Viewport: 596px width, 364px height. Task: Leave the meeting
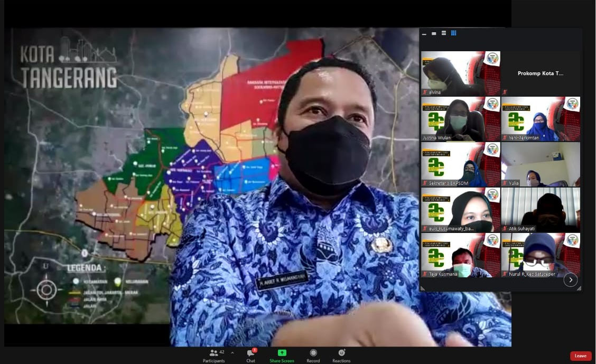click(581, 356)
